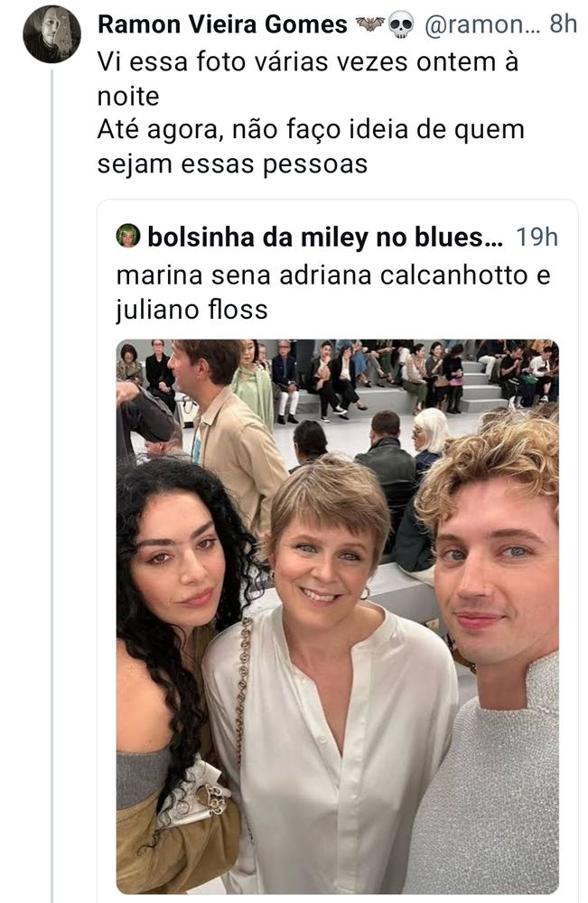This screenshot has height=903, width=588.
Task: Open the bolsinha da miley no blues account name
Action: (325, 237)
